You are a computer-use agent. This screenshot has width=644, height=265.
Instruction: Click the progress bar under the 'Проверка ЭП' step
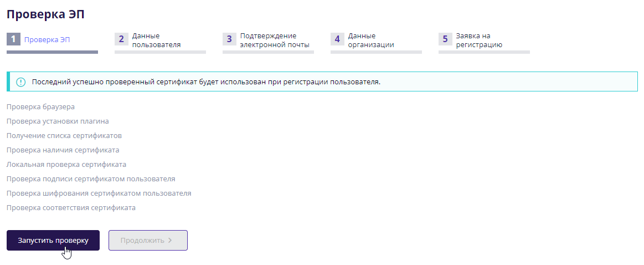coord(52,52)
